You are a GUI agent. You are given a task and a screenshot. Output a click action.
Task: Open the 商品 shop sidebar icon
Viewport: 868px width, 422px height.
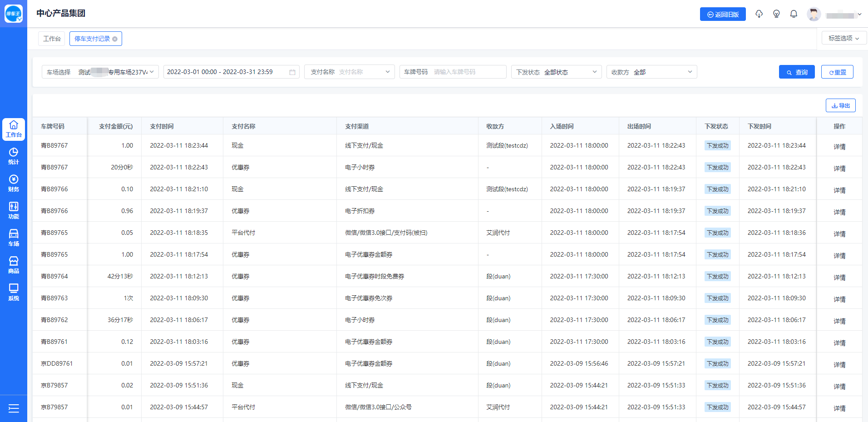click(x=14, y=265)
